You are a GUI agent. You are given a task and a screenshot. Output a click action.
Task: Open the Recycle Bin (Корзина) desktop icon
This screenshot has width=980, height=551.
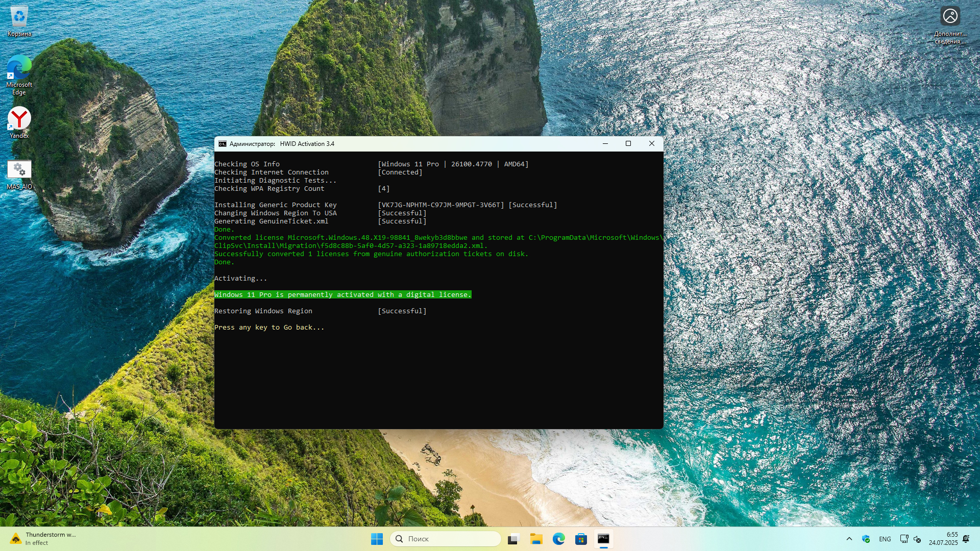coord(19,20)
